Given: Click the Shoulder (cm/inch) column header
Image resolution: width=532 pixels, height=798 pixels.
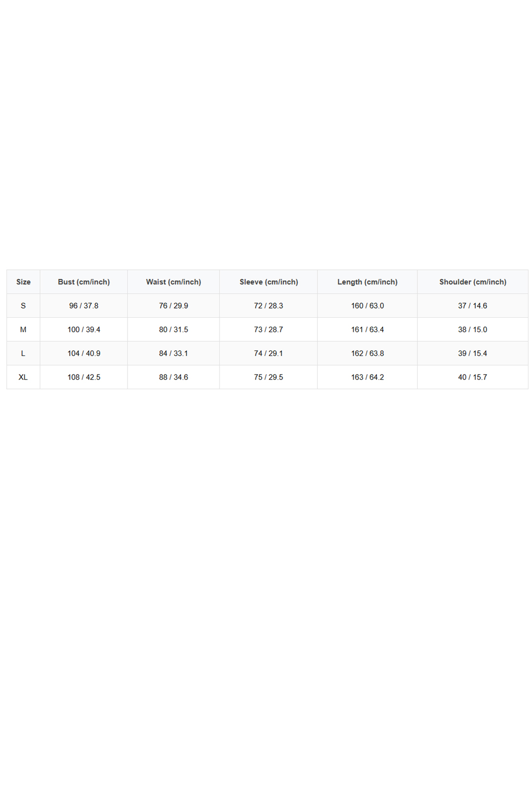Looking at the screenshot, I should click(473, 282).
